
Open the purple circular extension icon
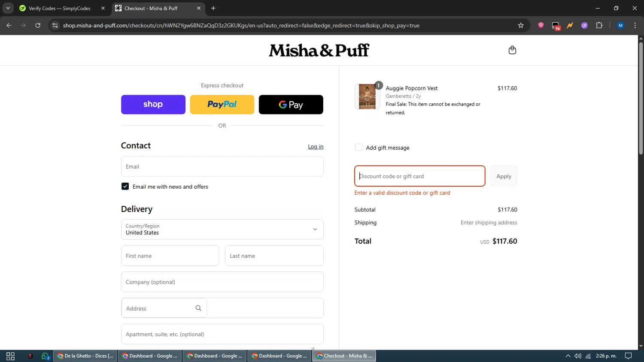point(584,25)
